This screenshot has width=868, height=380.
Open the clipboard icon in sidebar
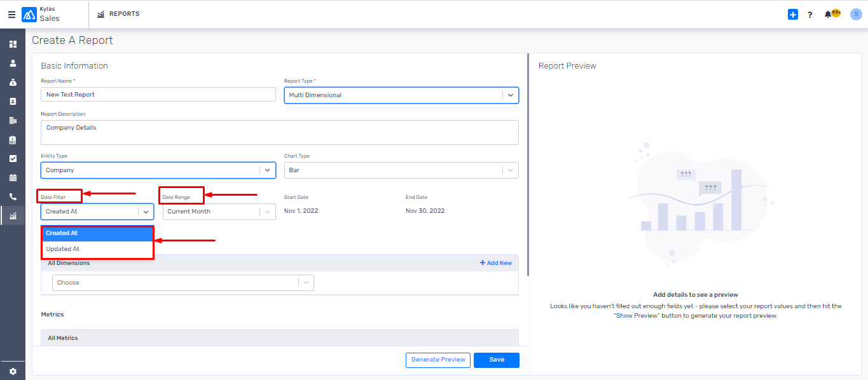13,140
